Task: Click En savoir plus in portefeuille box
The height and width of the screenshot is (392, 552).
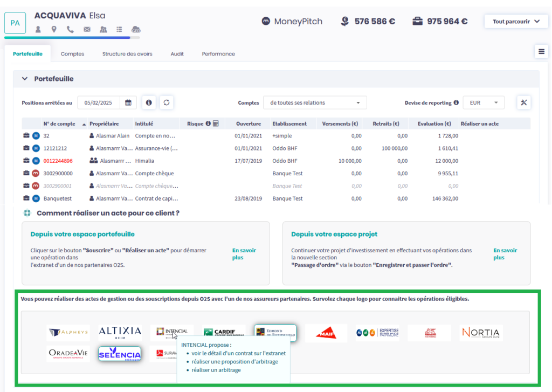Action: (x=244, y=254)
